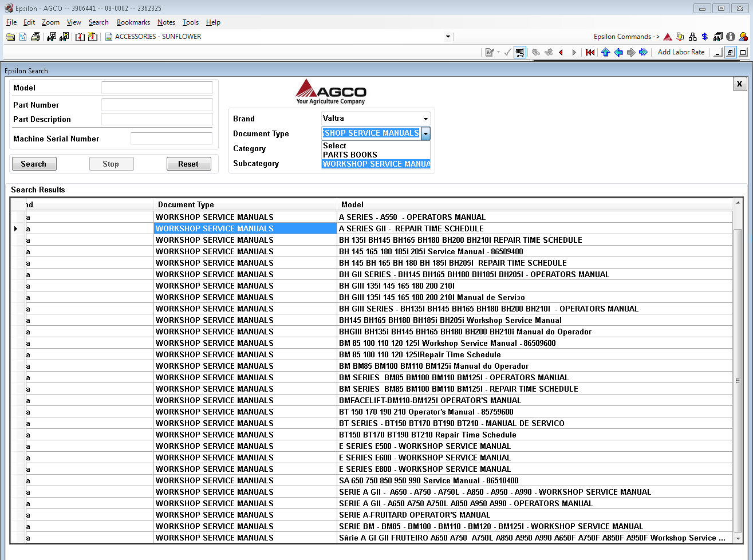Click the results scrollbar up arrow
The height and width of the screenshot is (560, 753).
coord(738,203)
